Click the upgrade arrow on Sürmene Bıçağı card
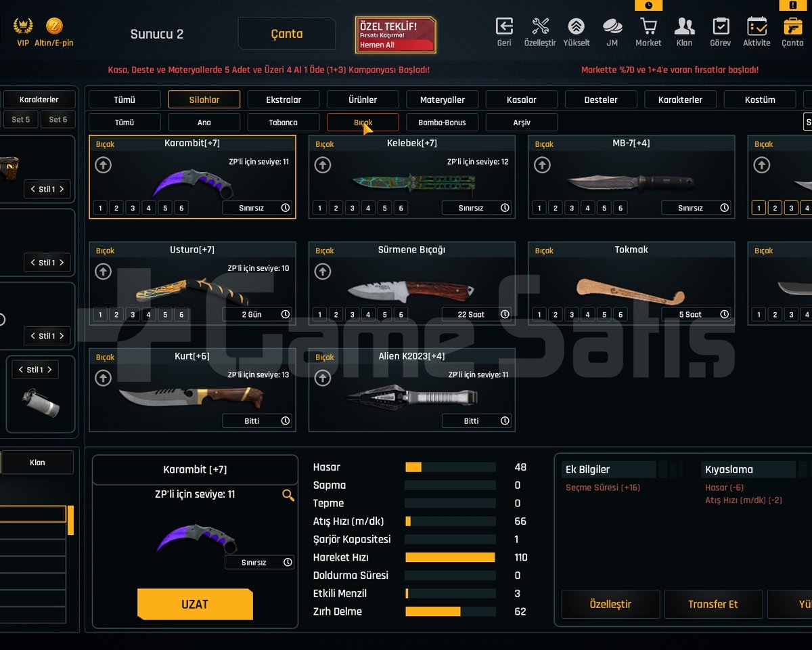 point(323,272)
